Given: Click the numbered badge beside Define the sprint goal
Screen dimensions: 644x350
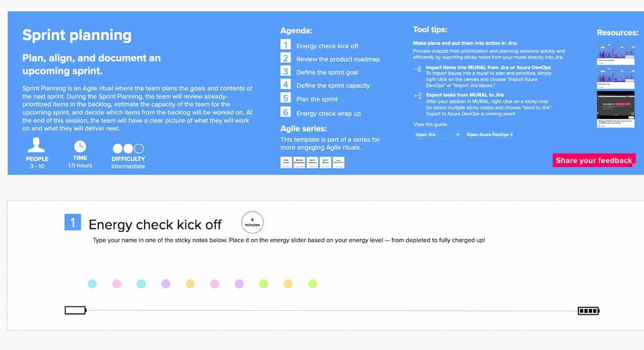Looking at the screenshot, I should point(285,72).
